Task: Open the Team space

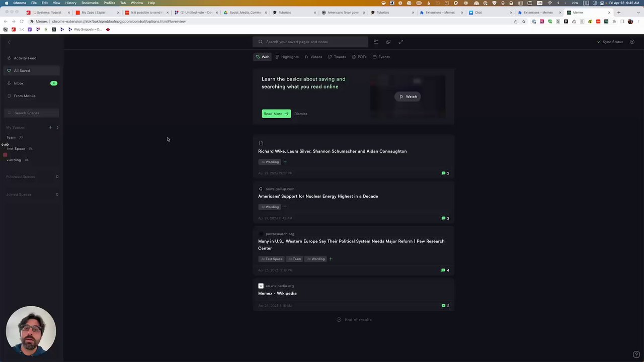Action: click(11, 137)
